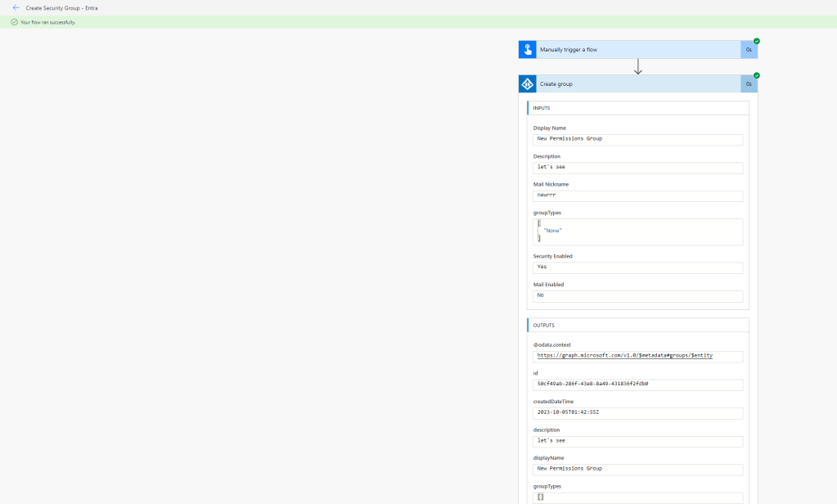
Task: Click the INPUTS section header
Action: [x=542, y=108]
